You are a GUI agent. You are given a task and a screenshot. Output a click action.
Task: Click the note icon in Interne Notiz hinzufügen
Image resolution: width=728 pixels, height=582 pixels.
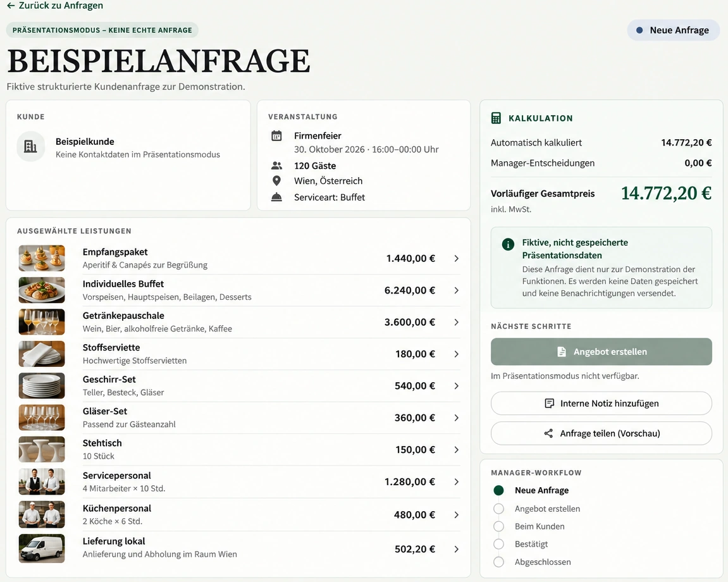[549, 403]
